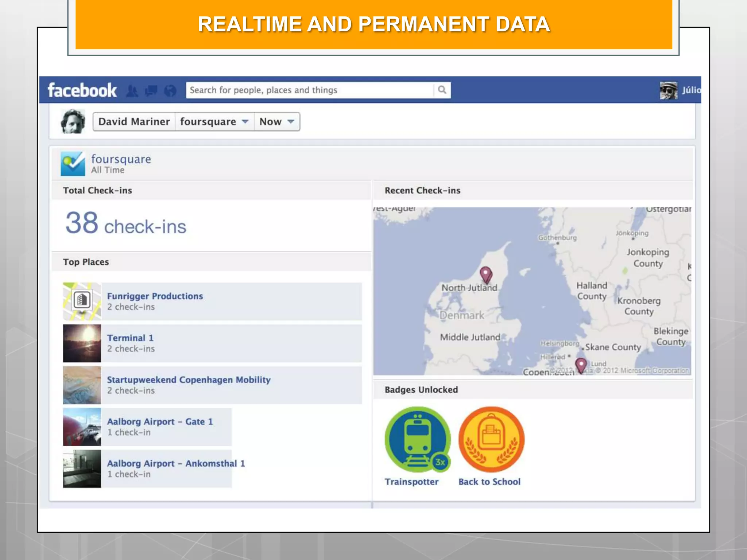Expand the foursquare dropdown
This screenshot has width=747, height=560.
pyautogui.click(x=214, y=121)
